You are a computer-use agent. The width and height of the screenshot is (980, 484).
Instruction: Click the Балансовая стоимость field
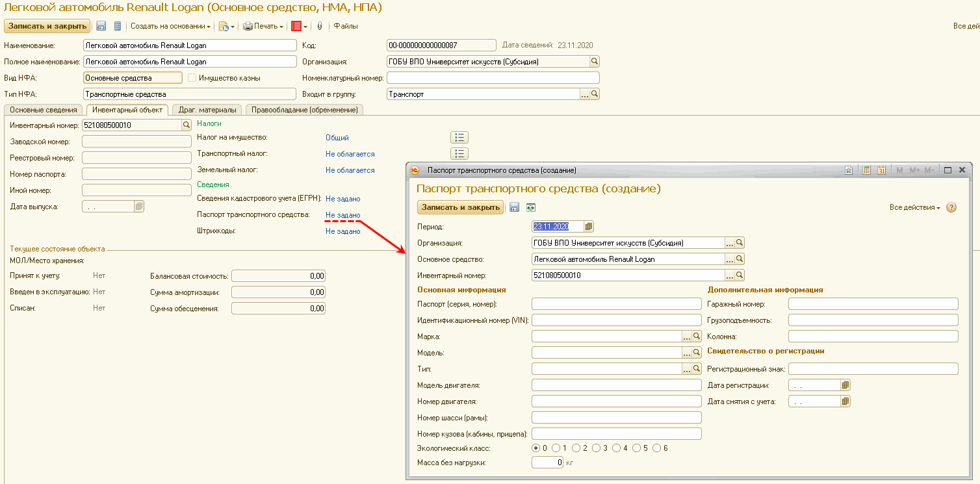[278, 276]
